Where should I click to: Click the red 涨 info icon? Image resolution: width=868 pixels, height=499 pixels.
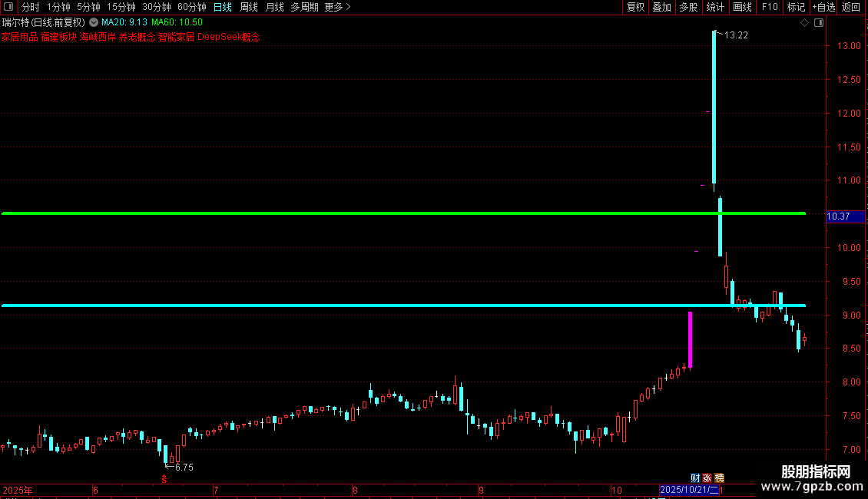click(707, 478)
